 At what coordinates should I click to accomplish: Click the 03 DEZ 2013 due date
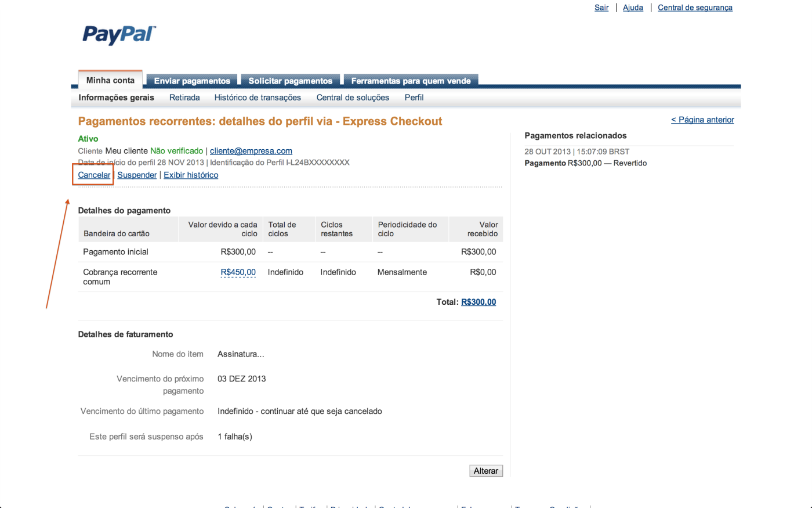click(242, 379)
